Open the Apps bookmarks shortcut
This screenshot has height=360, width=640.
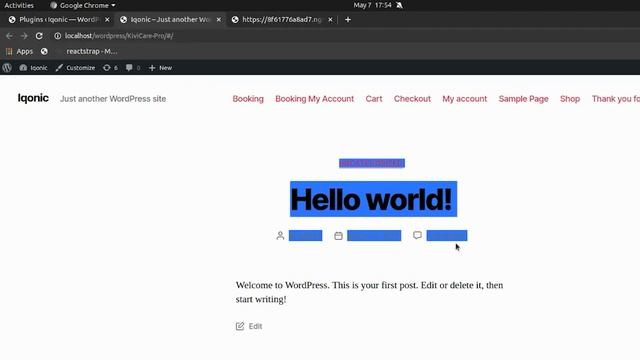pos(20,51)
